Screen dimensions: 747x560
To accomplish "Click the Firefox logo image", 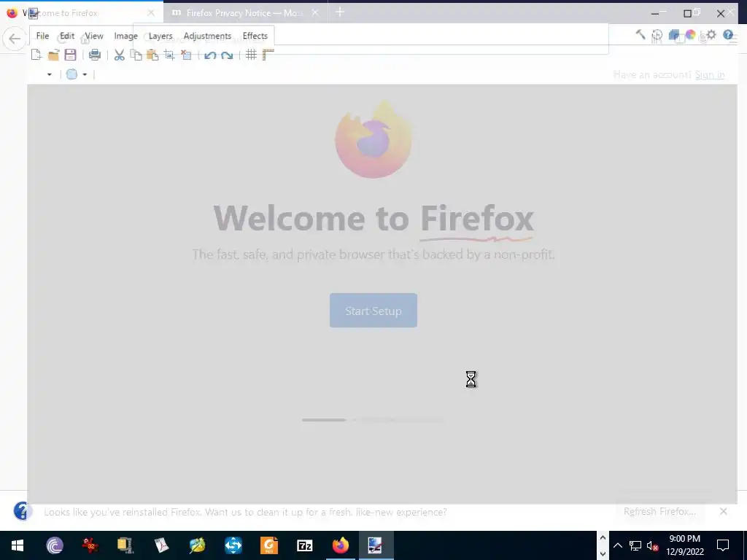I will 373,139.
